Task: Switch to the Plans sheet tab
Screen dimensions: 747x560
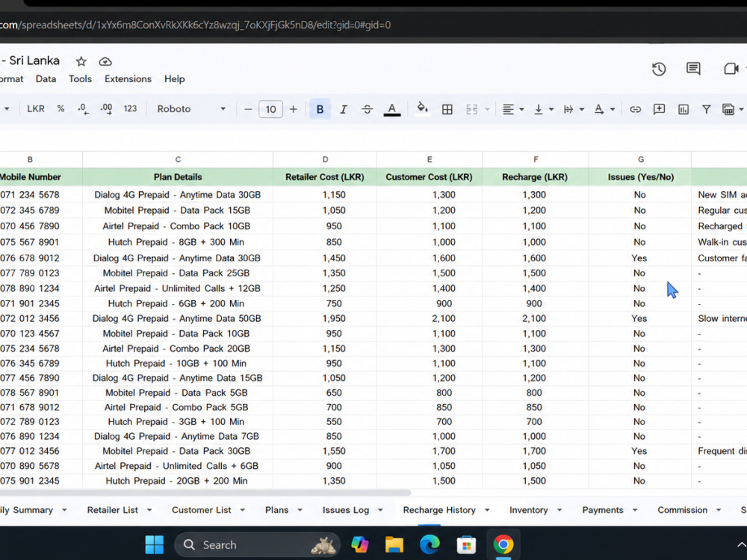Action: point(277,510)
